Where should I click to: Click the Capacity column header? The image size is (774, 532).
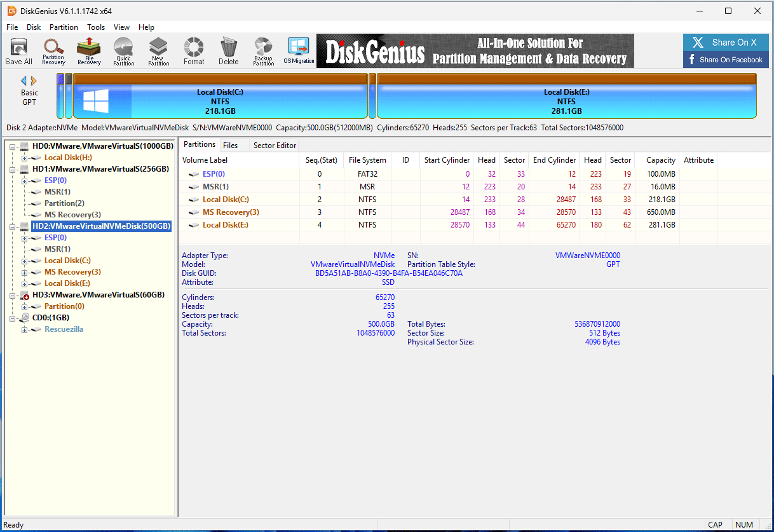click(x=657, y=160)
